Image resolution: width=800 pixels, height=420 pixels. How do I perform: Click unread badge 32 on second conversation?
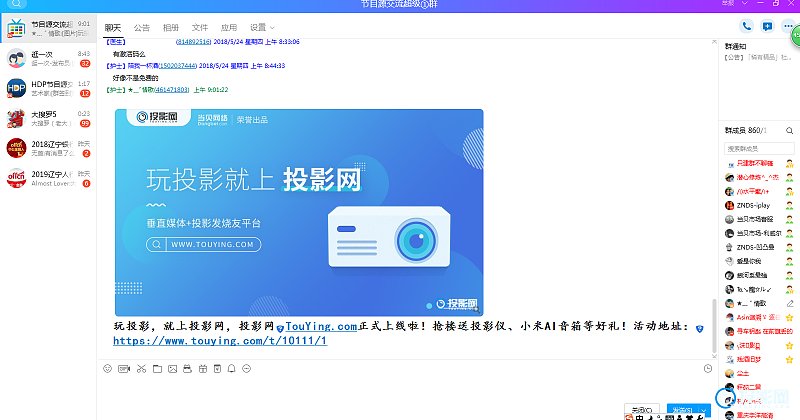85,64
